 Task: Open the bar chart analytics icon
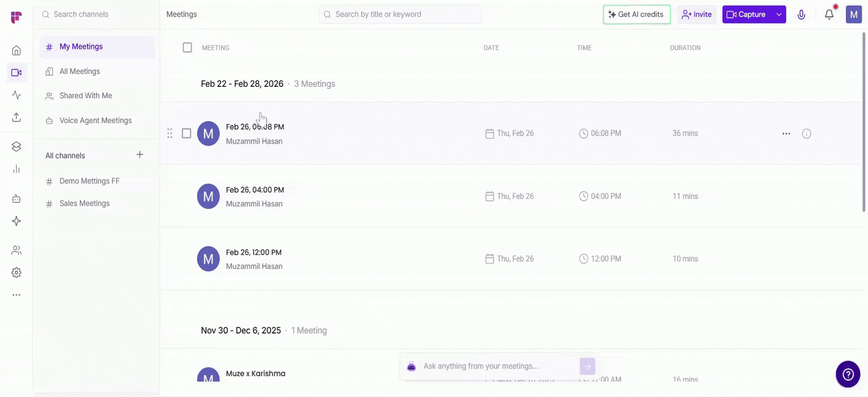[x=16, y=169]
